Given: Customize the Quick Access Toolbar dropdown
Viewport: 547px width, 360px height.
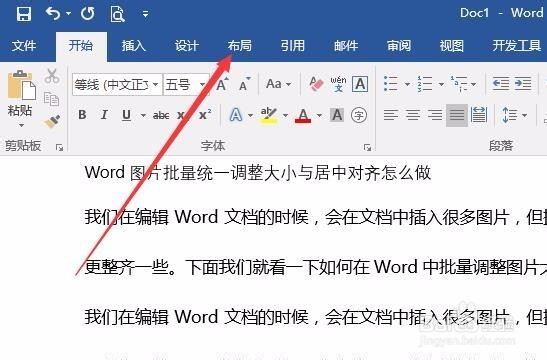Looking at the screenshot, I should [x=145, y=14].
